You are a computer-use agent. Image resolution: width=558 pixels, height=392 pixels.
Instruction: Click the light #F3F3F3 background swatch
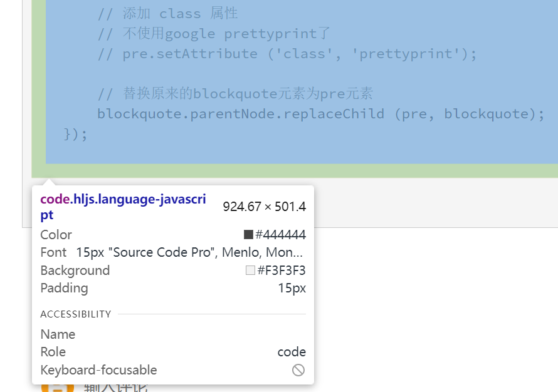(250, 271)
